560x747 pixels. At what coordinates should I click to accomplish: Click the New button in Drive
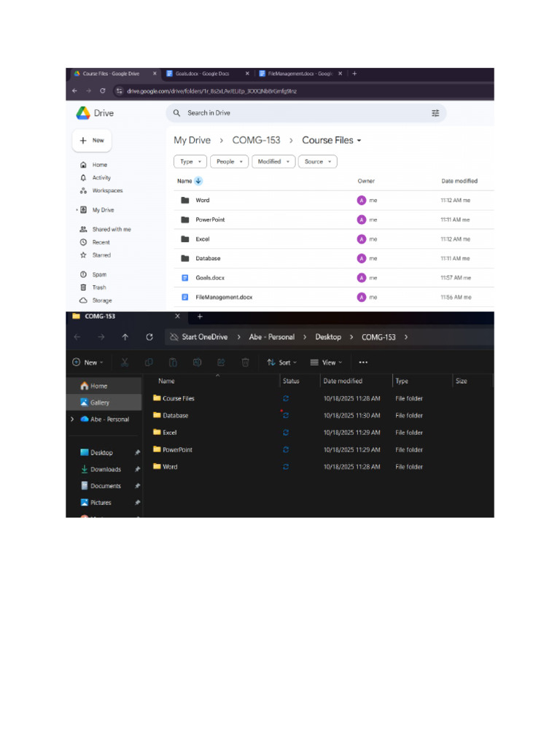tap(92, 141)
